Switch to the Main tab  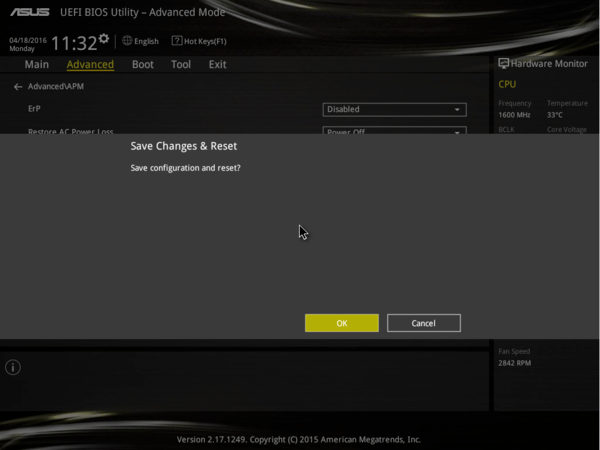pos(36,65)
